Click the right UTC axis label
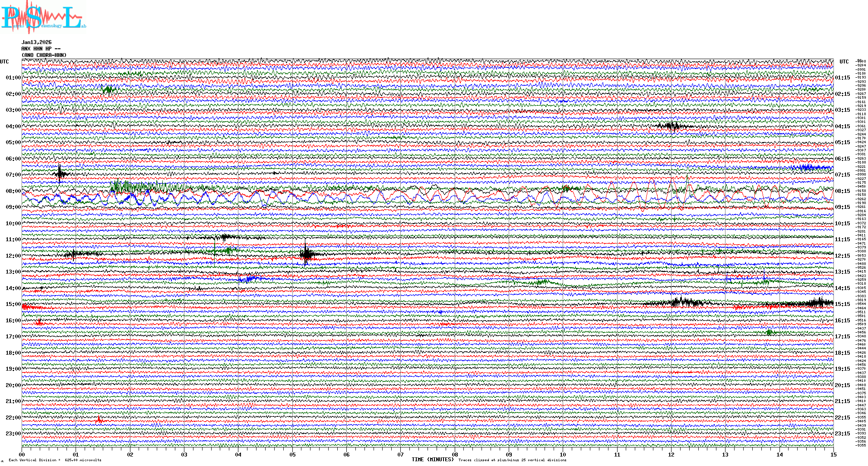The width and height of the screenshot is (868, 466). pos(844,62)
